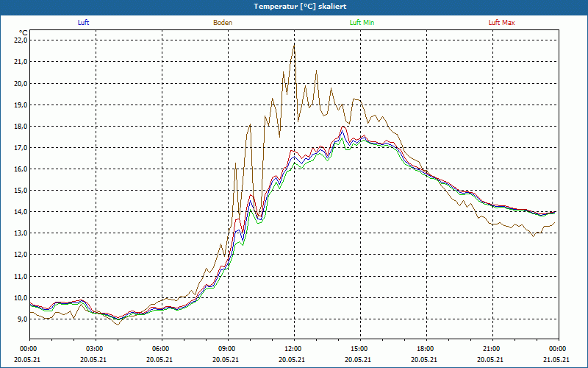Click the green Luft Min legend label

coord(362,23)
